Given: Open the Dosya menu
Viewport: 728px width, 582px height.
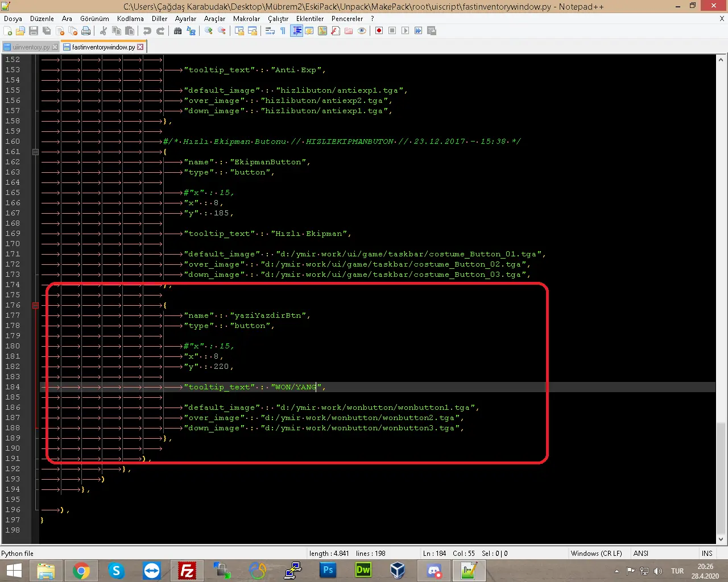Looking at the screenshot, I should tap(13, 19).
